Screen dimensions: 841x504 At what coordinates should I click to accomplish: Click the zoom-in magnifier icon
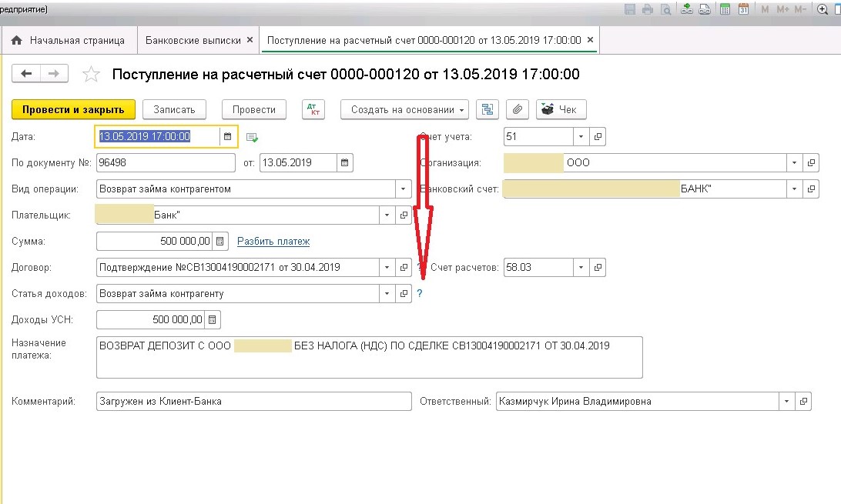[x=823, y=9]
